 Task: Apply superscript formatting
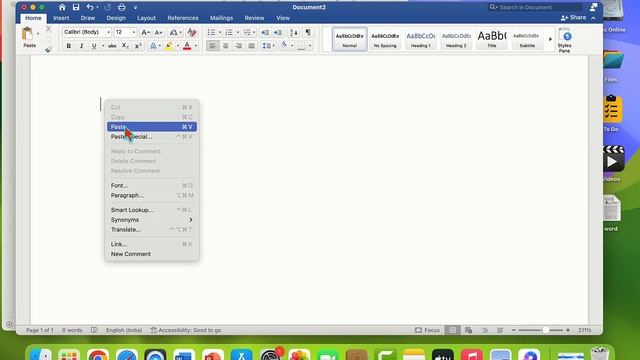138,46
